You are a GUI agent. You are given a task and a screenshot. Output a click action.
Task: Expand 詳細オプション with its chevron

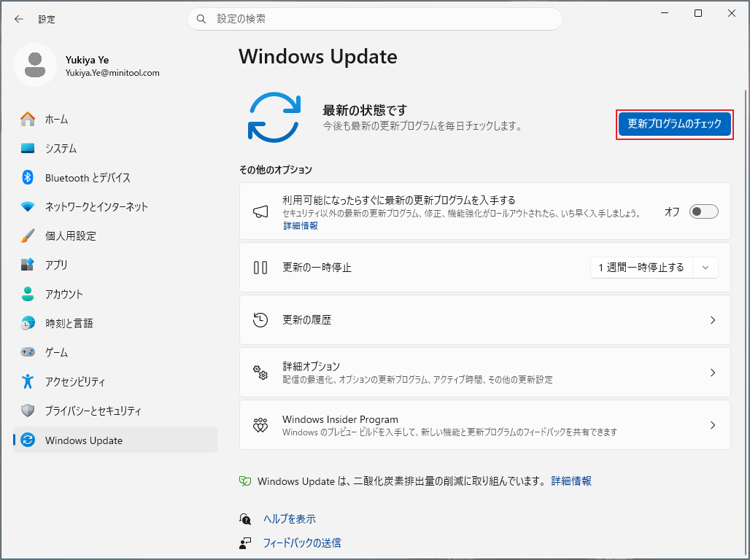713,373
